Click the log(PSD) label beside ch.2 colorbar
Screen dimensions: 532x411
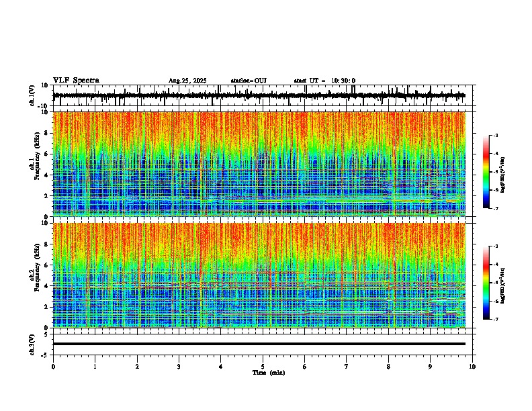coord(503,285)
